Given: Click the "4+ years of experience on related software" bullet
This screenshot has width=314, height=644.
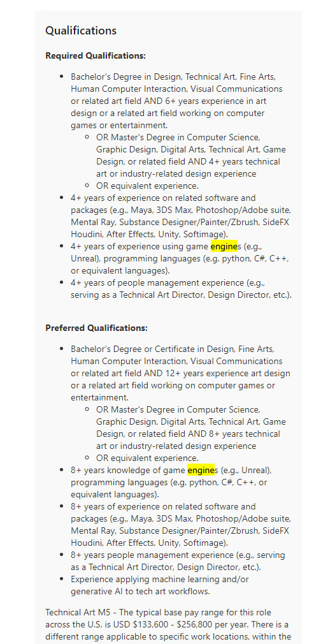Looking at the screenshot, I should (181, 216).
